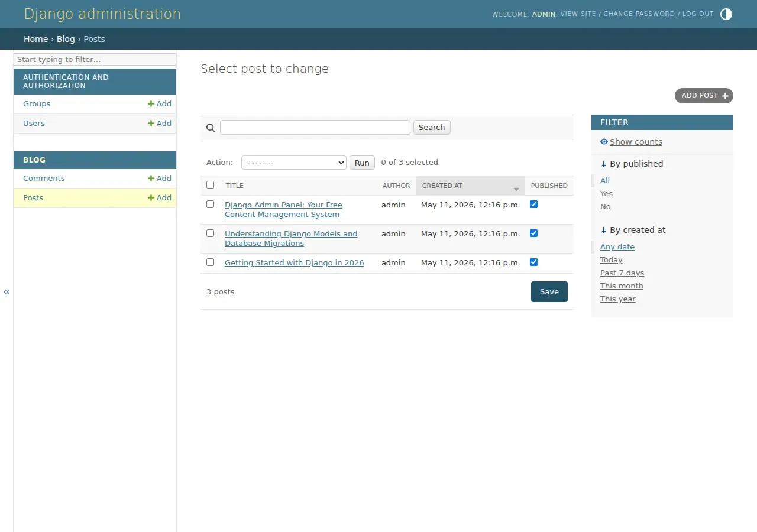Click Show counts link
The image size is (757, 532).
point(636,142)
